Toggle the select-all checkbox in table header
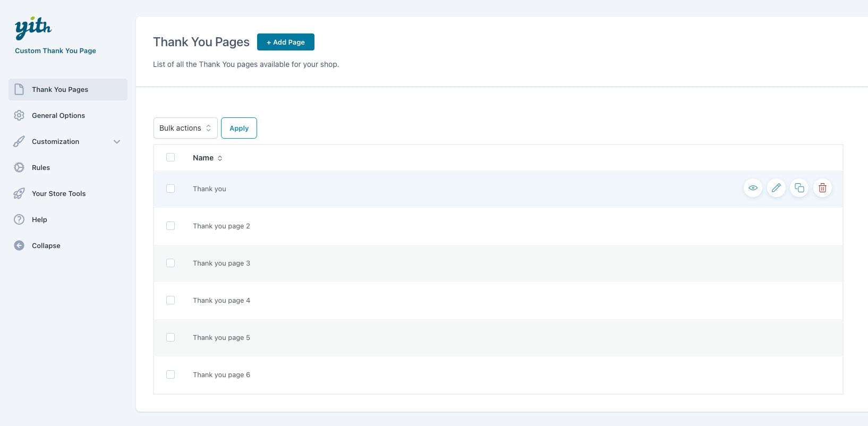 pyautogui.click(x=171, y=157)
